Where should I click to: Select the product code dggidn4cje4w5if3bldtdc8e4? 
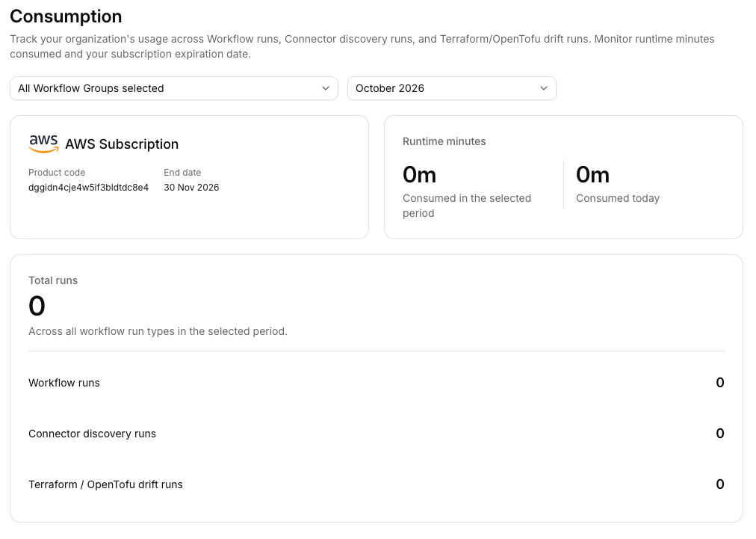click(x=89, y=188)
